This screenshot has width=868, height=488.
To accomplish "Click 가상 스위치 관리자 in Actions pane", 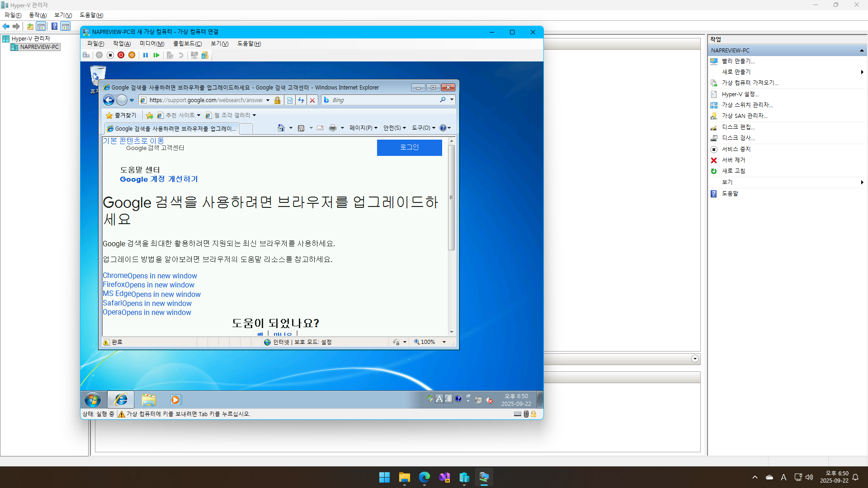I will 747,105.
